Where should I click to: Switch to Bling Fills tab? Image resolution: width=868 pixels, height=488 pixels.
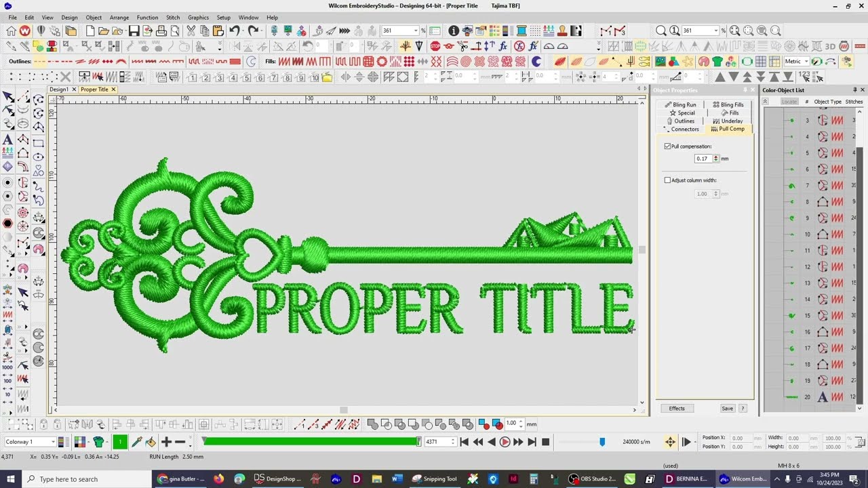(729, 104)
